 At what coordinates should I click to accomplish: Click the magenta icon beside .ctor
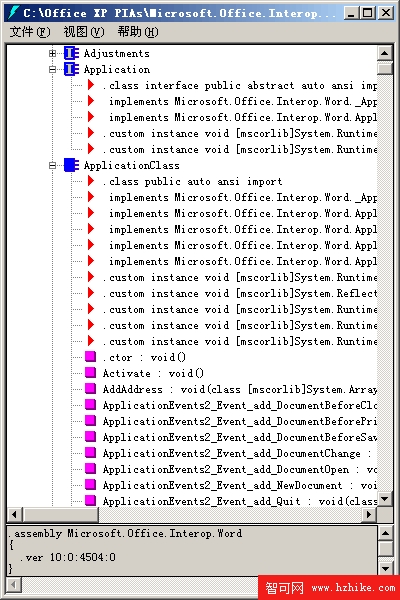(x=90, y=357)
